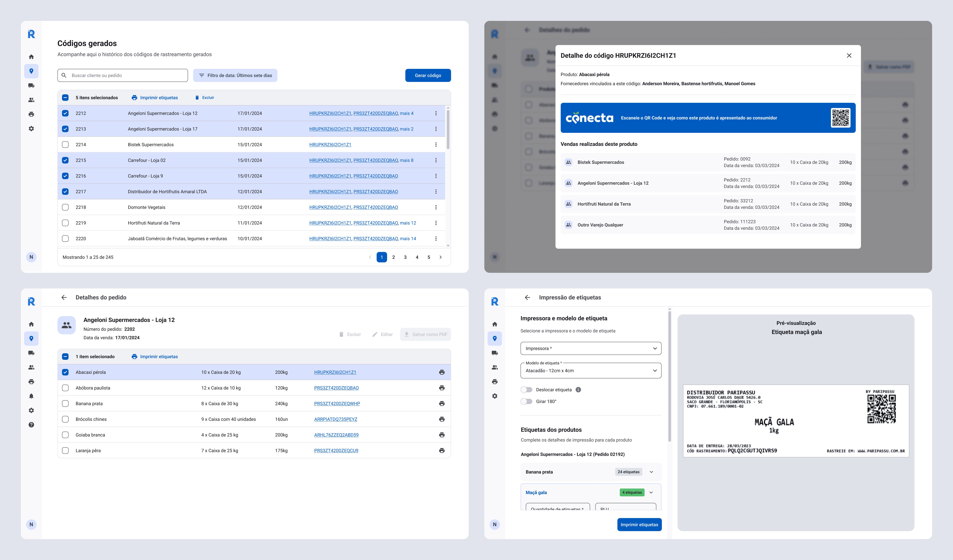The width and height of the screenshot is (953, 560).
Task: Select the Hortifruti Natural da Terra sale row in dialog
Action: (x=708, y=204)
